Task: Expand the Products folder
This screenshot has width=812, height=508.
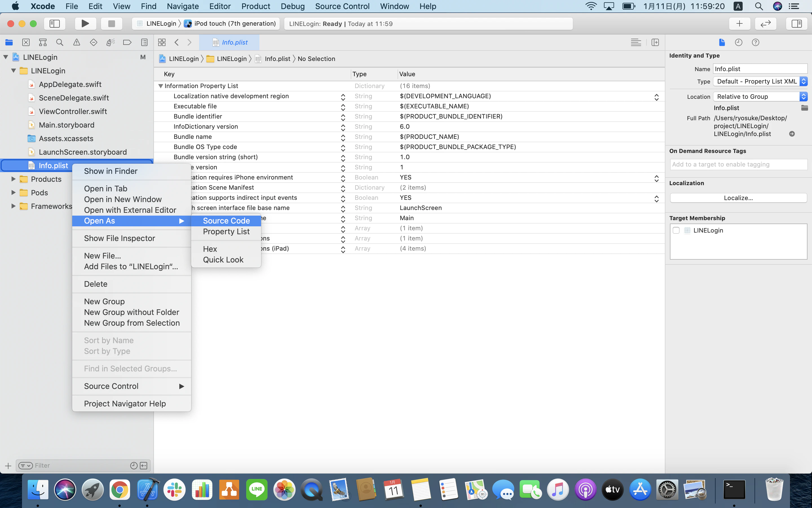Action: 14,179
